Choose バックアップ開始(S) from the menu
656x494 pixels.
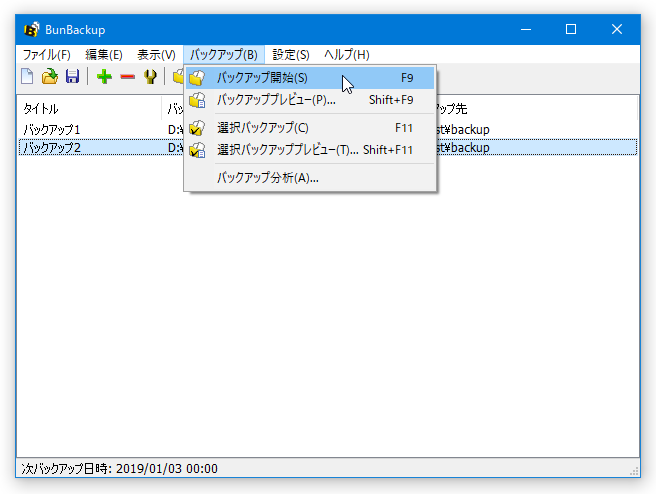pyautogui.click(x=310, y=78)
